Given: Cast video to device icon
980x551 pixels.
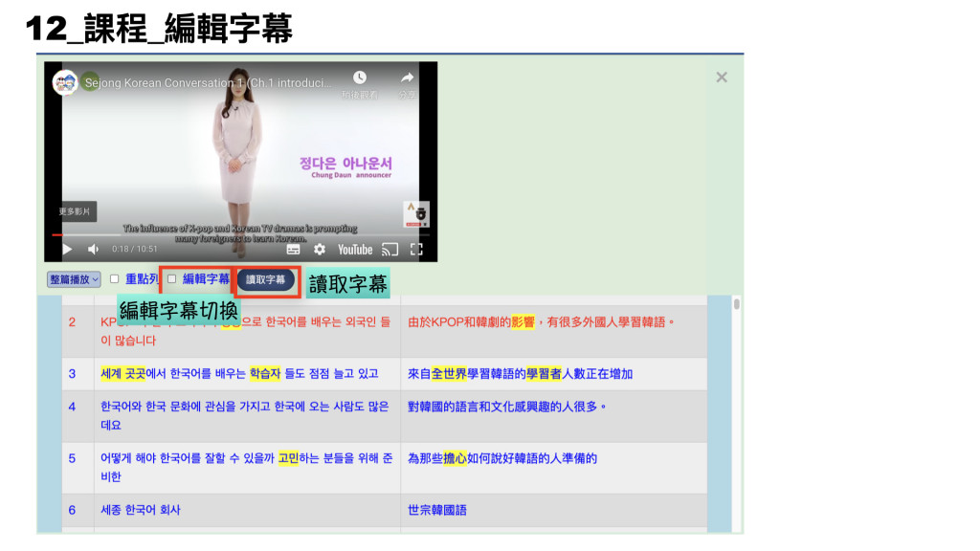Looking at the screenshot, I should (x=390, y=250).
